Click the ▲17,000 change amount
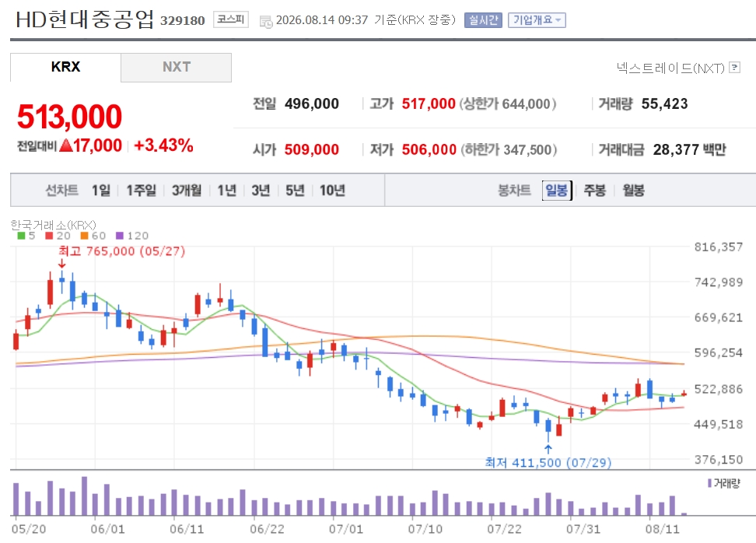 pyautogui.click(x=91, y=145)
